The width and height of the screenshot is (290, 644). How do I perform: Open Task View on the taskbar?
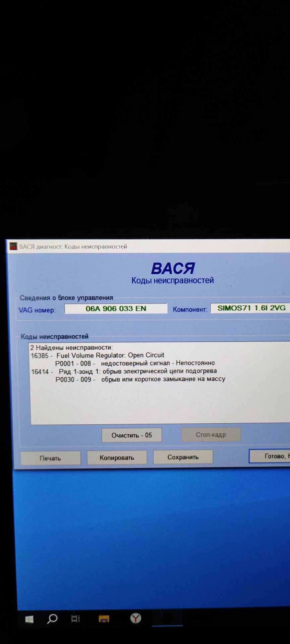pyautogui.click(x=75, y=619)
